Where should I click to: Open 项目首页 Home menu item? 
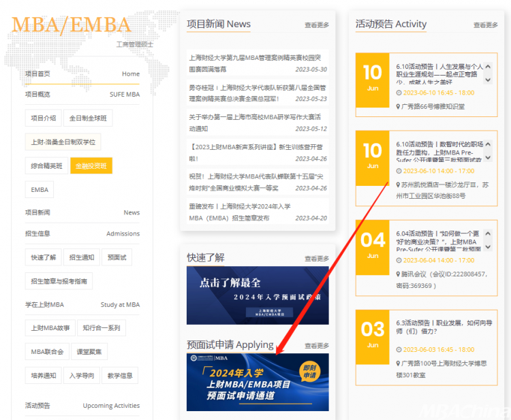point(82,74)
